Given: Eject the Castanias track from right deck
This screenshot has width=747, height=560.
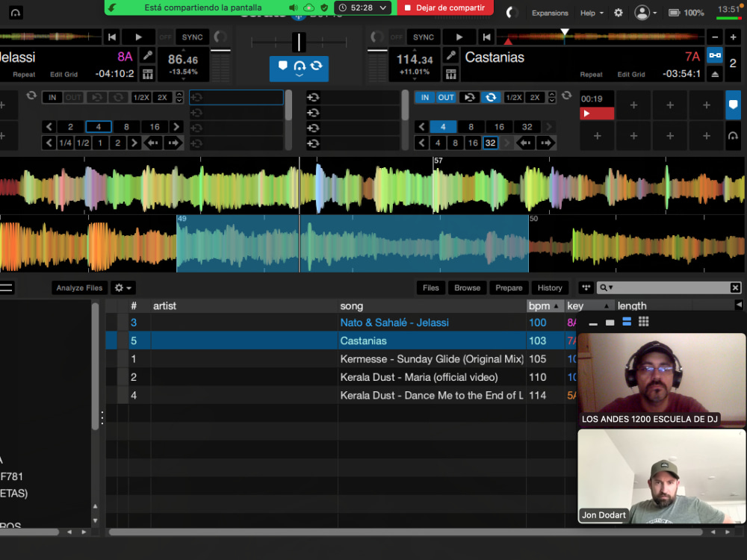Looking at the screenshot, I should point(715,74).
